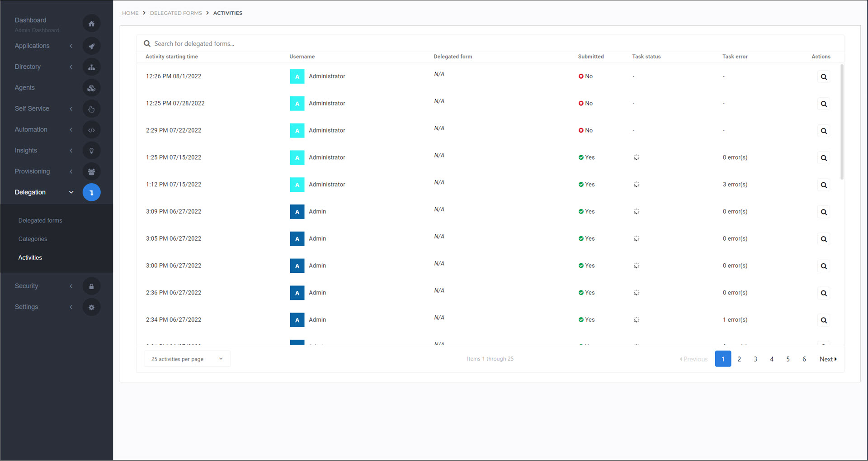Image resolution: width=868 pixels, height=461 pixels.
Task: Expand the Settings menu chevron
Action: [71, 307]
